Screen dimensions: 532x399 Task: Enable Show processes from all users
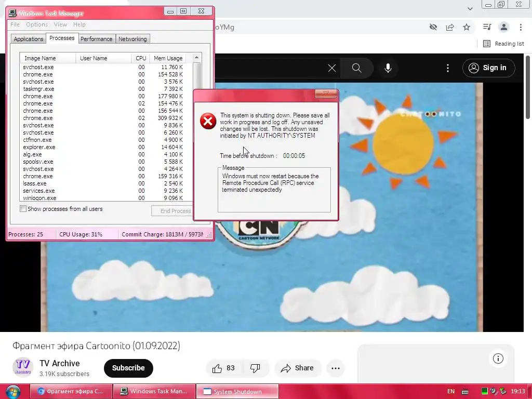[23, 209]
